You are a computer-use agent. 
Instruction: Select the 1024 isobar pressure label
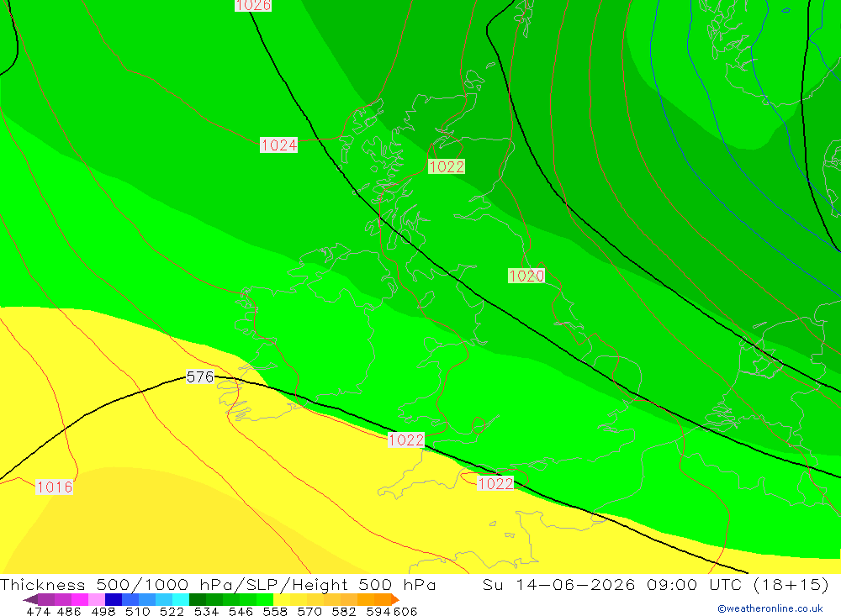pyautogui.click(x=279, y=145)
